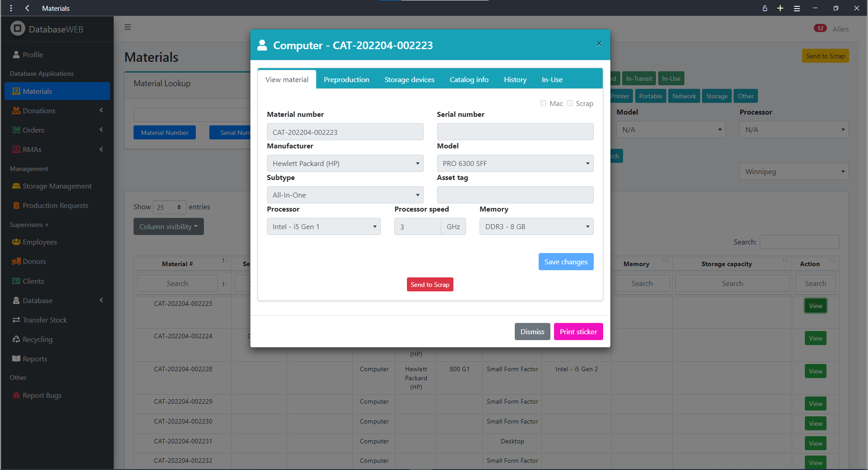The image size is (868, 470).
Task: Click the Donations boxes icon
Action: click(x=16, y=111)
